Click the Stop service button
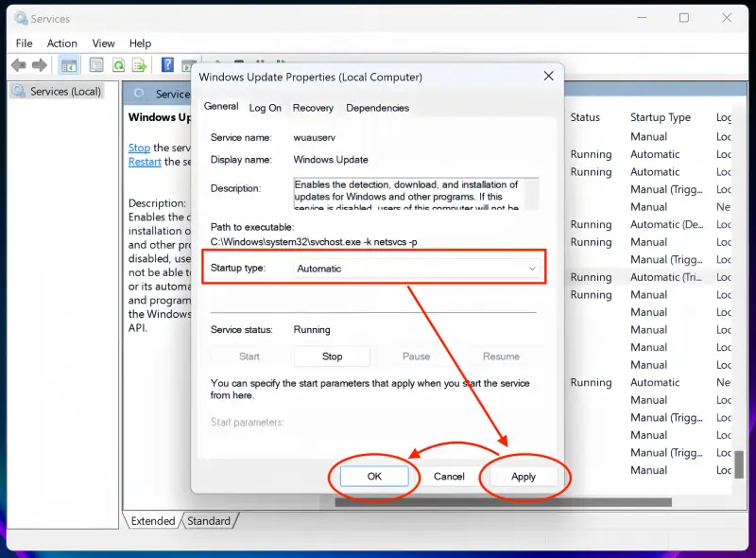This screenshot has height=558, width=756. click(x=332, y=357)
